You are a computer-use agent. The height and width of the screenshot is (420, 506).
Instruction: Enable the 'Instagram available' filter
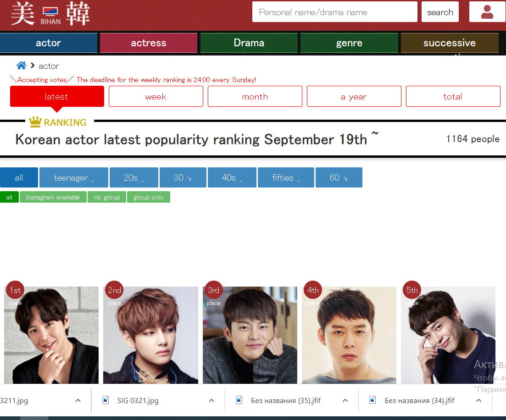coord(53,197)
